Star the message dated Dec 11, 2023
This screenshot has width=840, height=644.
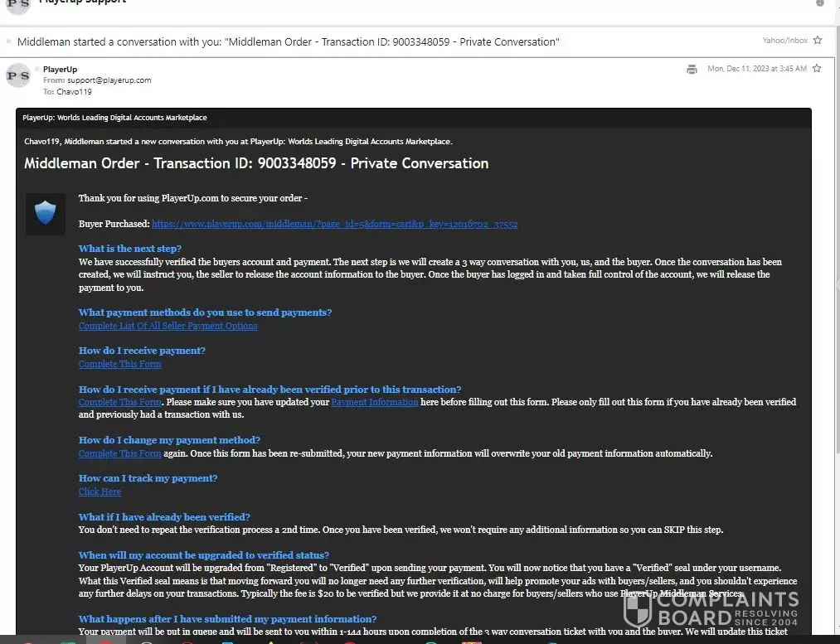(817, 69)
